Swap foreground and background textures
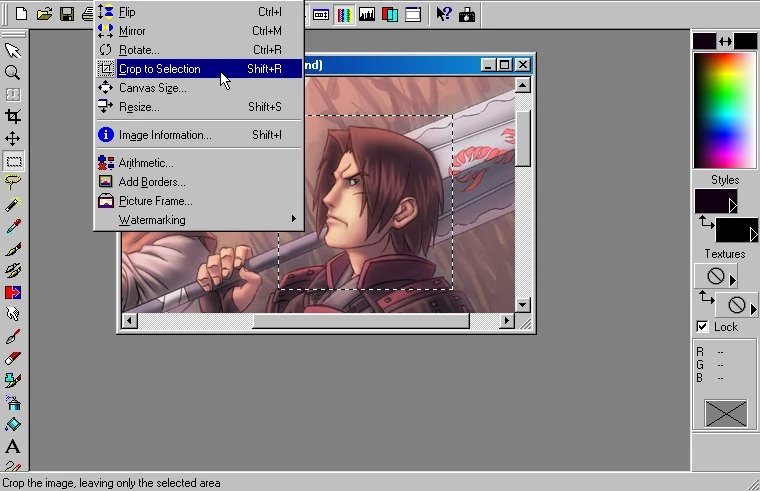The image size is (760, 491). pyautogui.click(x=706, y=297)
